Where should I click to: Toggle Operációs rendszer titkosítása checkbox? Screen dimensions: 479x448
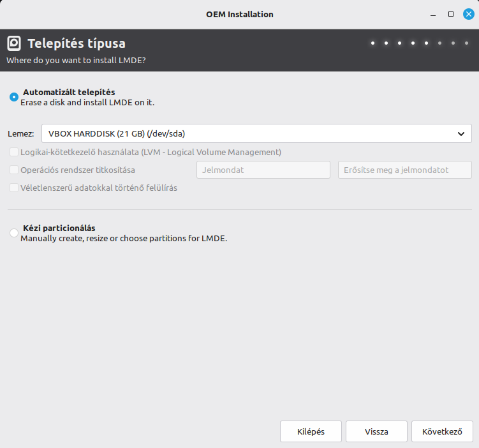pos(14,170)
